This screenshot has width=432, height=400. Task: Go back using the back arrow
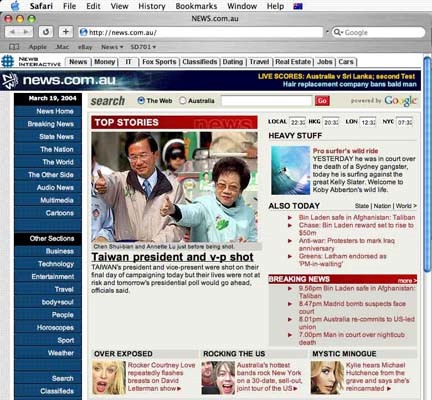pyautogui.click(x=13, y=32)
